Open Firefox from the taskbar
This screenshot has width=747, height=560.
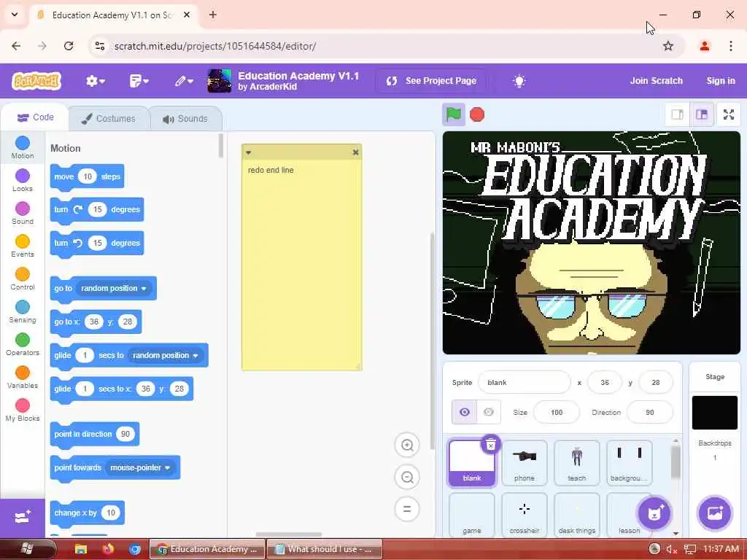[x=108, y=549]
